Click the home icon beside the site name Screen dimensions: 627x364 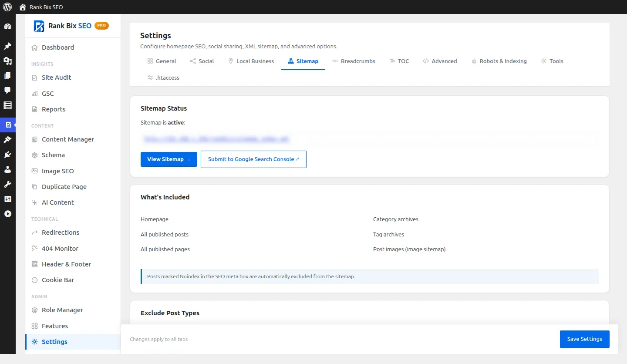(23, 7)
